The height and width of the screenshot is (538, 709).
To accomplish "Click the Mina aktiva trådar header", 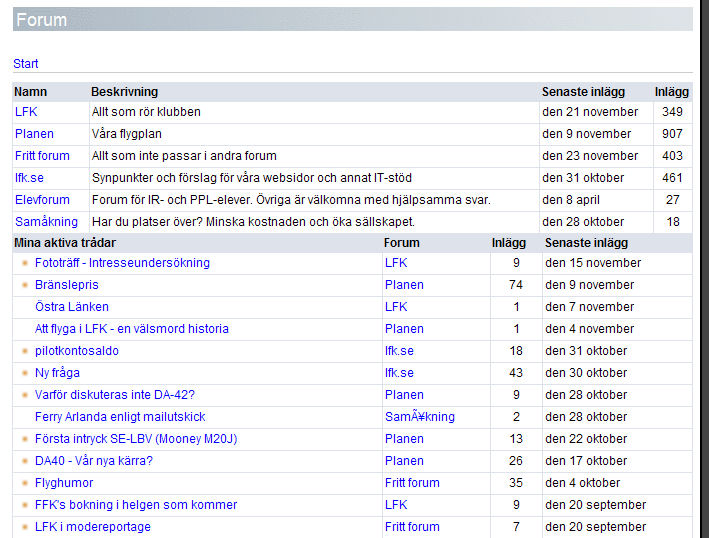I will (x=65, y=243).
